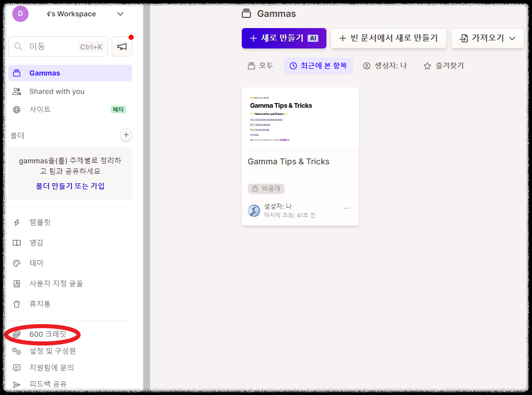This screenshot has width=532, height=395.
Task: Switch filter to 생성자: 나
Action: pyautogui.click(x=385, y=65)
